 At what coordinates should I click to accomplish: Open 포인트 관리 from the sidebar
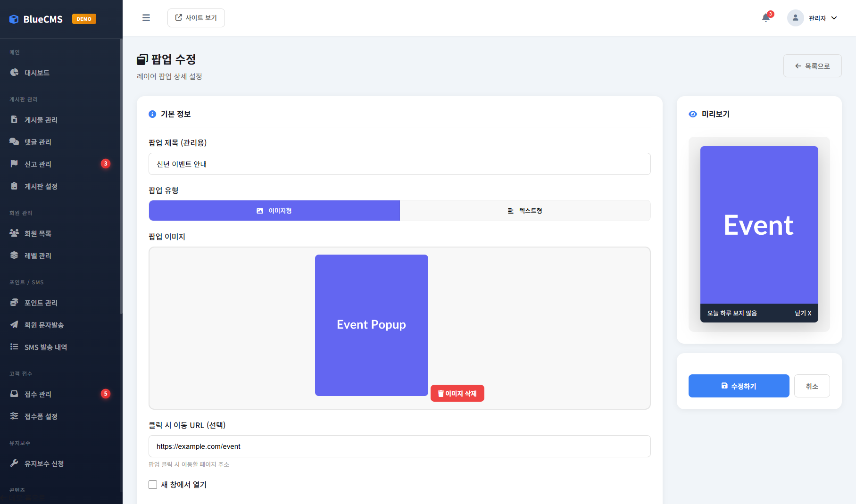click(x=41, y=303)
